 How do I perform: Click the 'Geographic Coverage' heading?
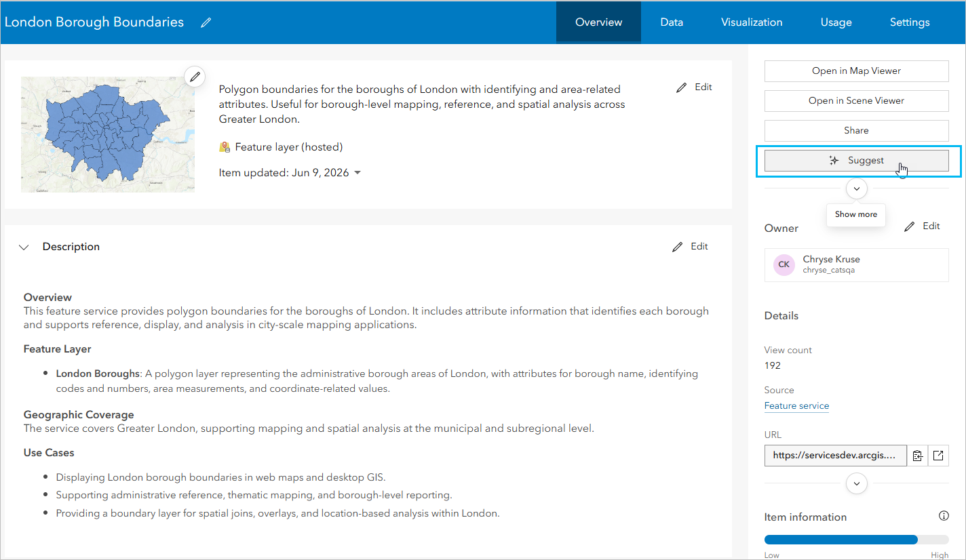coord(79,415)
